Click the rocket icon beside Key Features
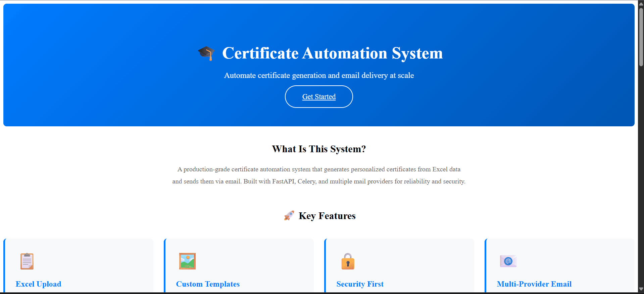The width and height of the screenshot is (644, 294). coord(289,216)
